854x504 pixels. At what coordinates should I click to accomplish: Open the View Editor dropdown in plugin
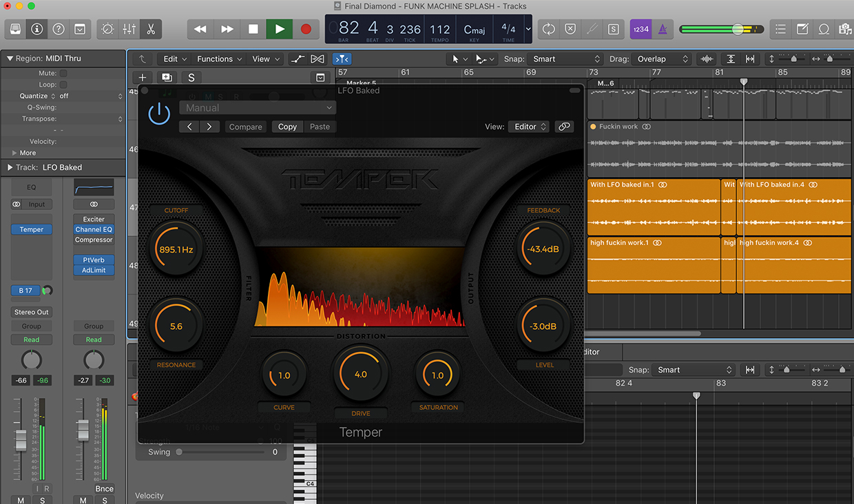529,127
